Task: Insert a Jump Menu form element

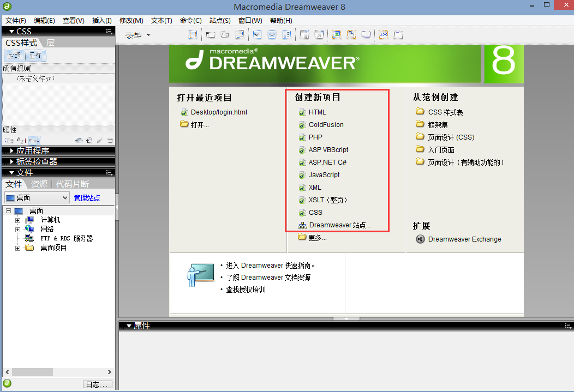Action: tap(319, 35)
